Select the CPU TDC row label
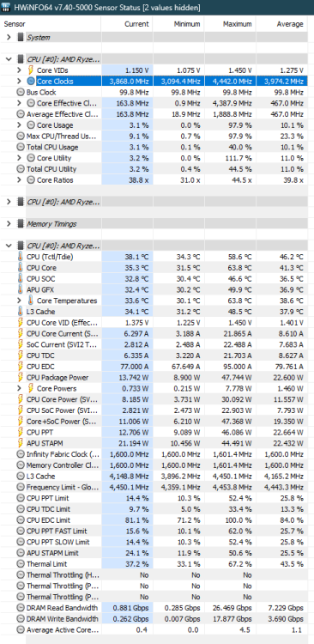314x644 pixels. point(40,355)
